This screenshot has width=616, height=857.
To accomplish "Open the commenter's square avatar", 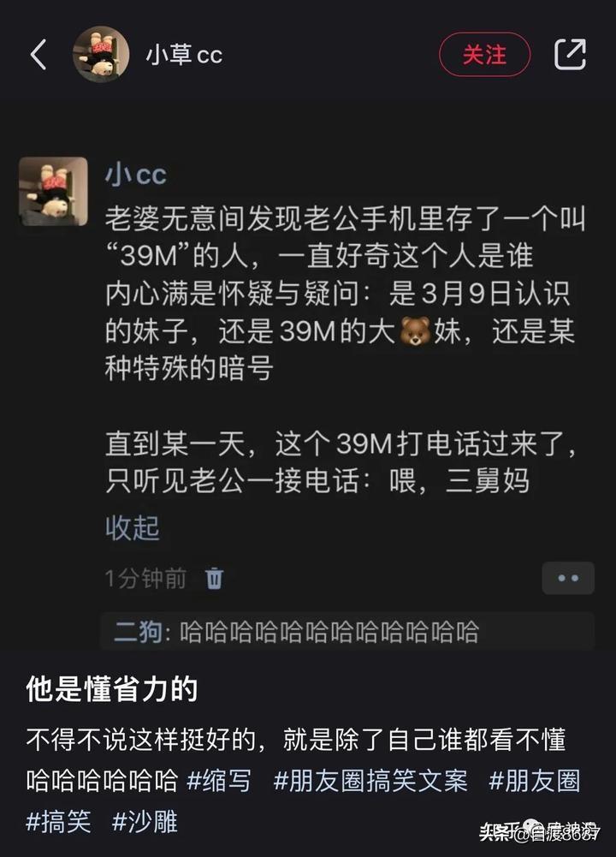I will click(54, 191).
